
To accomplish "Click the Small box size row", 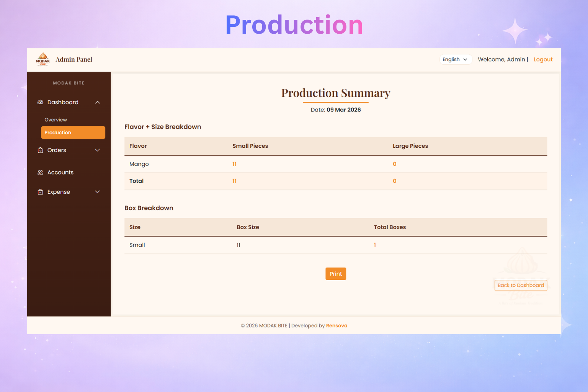I will [137, 245].
